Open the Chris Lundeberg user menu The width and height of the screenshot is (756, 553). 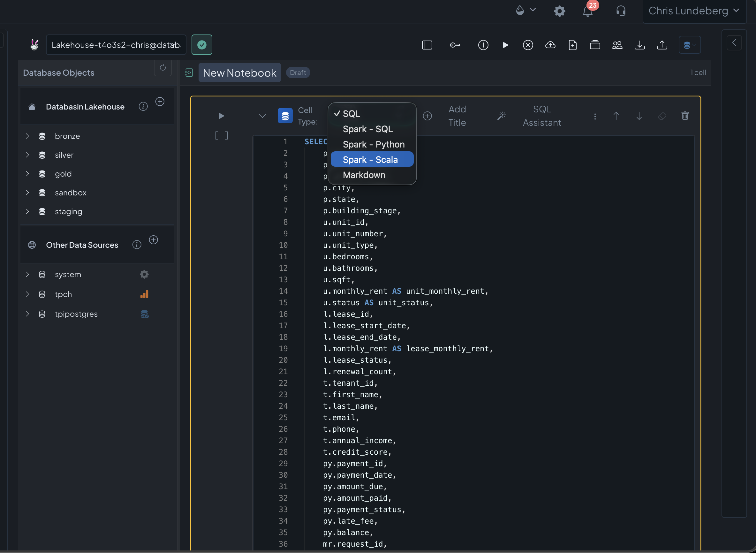pos(694,11)
